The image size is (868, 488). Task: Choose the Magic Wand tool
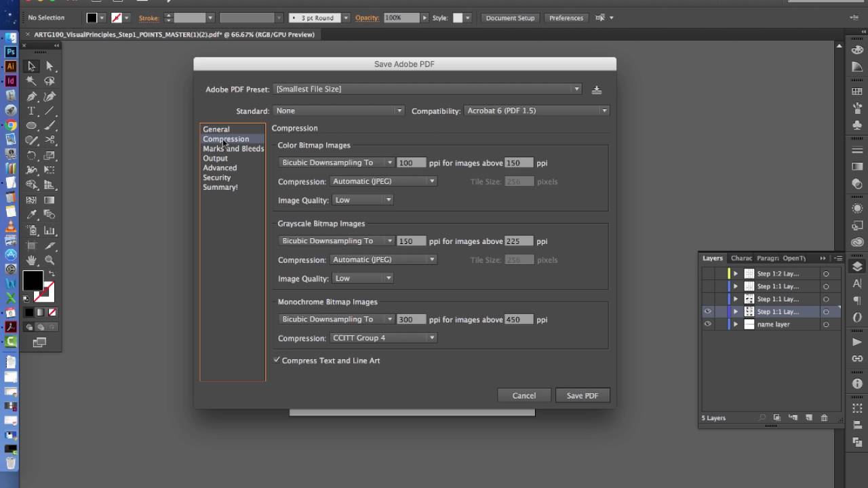31,81
